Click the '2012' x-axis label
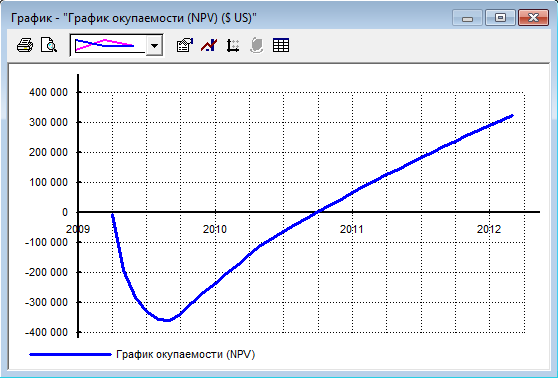Screen dimensions: 558x378 click(x=489, y=229)
